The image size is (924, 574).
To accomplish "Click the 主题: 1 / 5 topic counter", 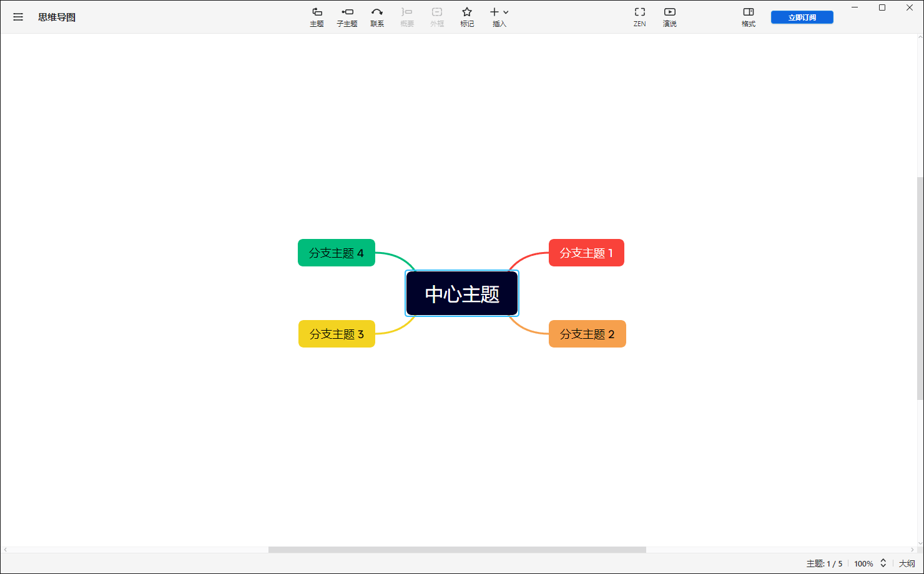I will pyautogui.click(x=824, y=563).
